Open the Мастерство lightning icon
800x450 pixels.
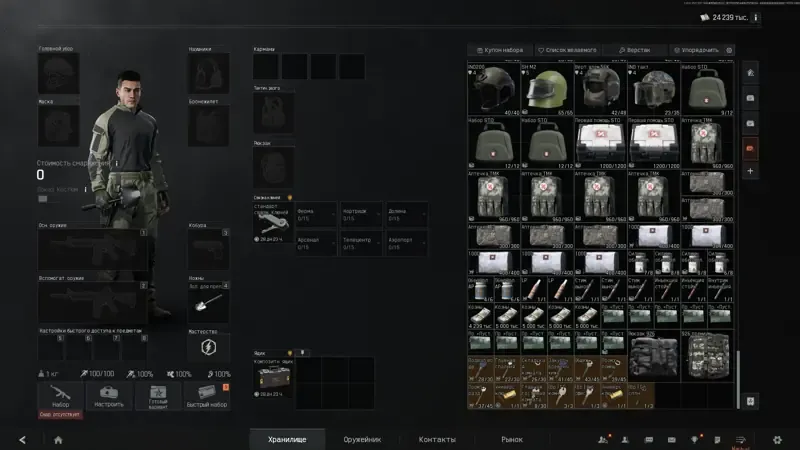click(x=208, y=347)
